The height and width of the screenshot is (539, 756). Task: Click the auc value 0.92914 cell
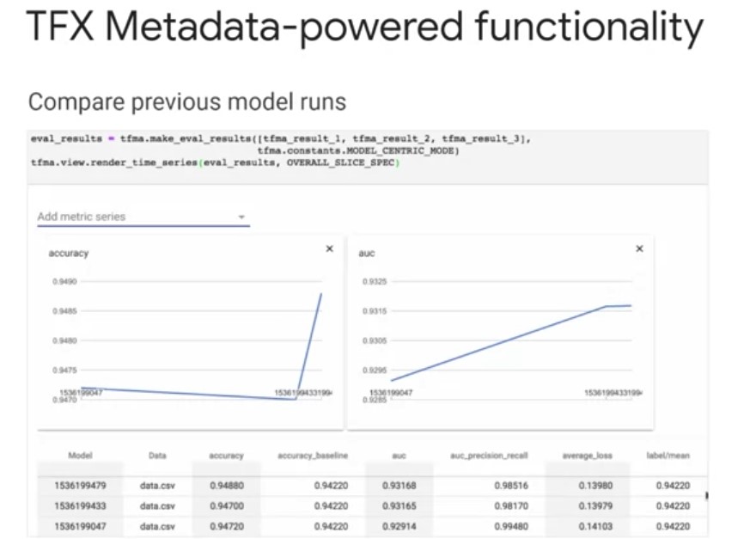pyautogui.click(x=400, y=526)
